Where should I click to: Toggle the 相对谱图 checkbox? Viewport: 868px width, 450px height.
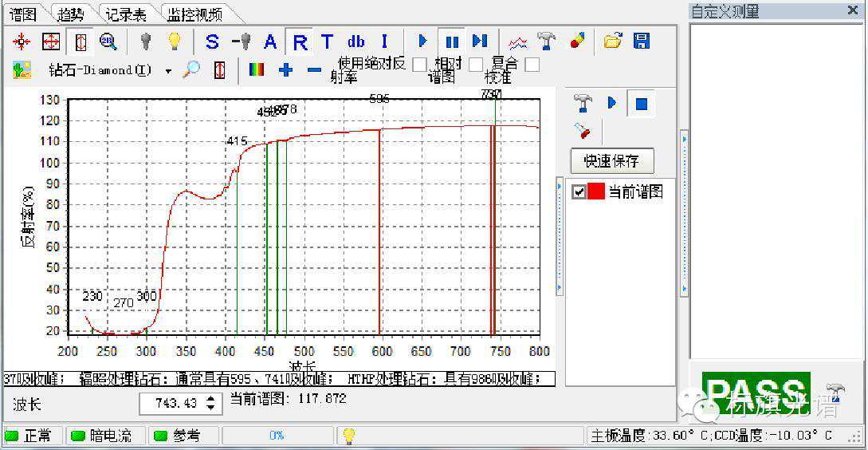click(x=476, y=64)
